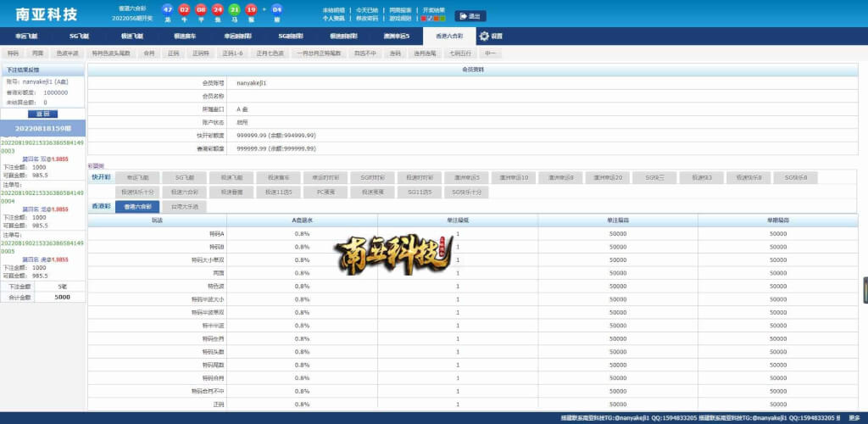868x424 pixels.
Task: Switch to the 澳洲幸运5 nav tab
Action: (x=397, y=36)
